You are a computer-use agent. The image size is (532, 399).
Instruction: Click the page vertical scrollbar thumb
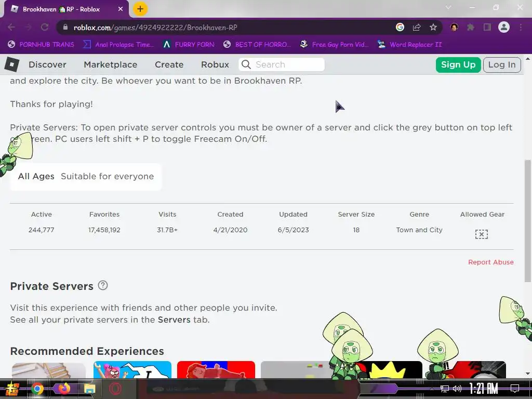[528, 220]
